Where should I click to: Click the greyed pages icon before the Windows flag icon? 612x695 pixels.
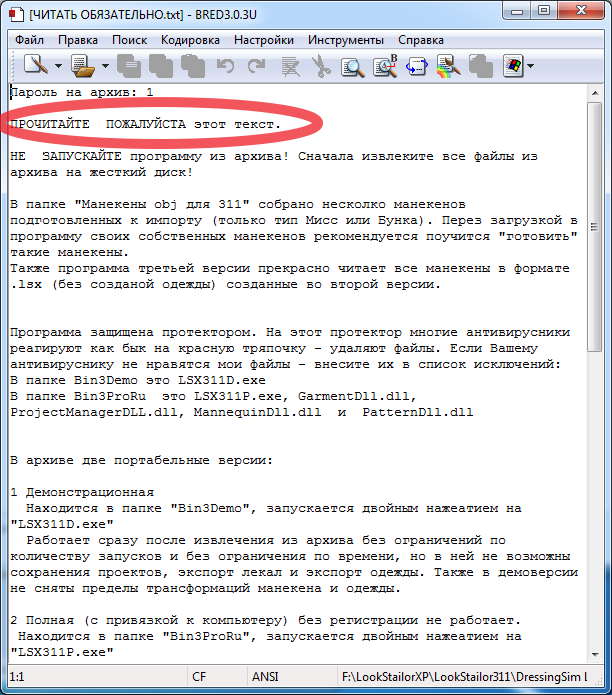[x=480, y=66]
